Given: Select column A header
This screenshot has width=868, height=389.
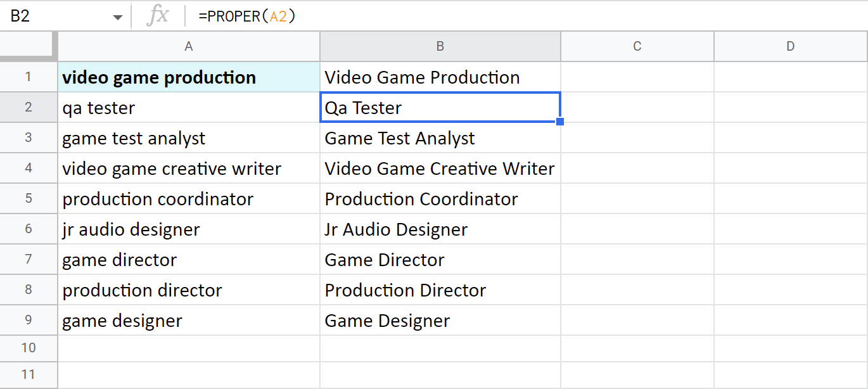Looking at the screenshot, I should (188, 46).
